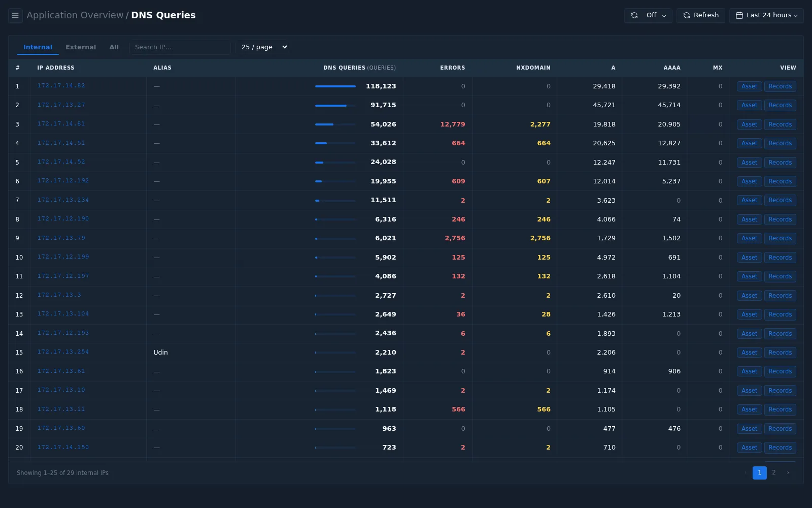Screen dimensions: 812x508
Task: Sort by NXDOMAIN column header
Action: (x=533, y=68)
